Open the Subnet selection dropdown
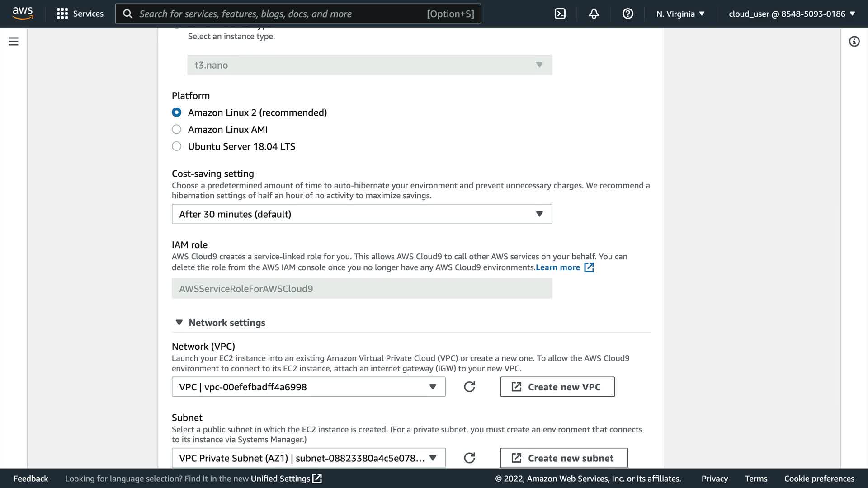The height and width of the screenshot is (488, 868). tap(308, 458)
